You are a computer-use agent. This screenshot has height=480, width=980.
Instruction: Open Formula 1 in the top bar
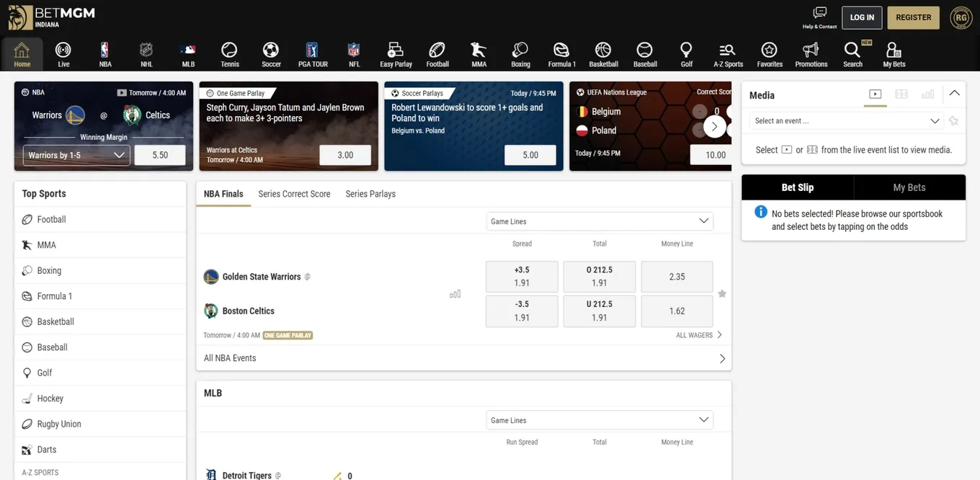click(561, 54)
